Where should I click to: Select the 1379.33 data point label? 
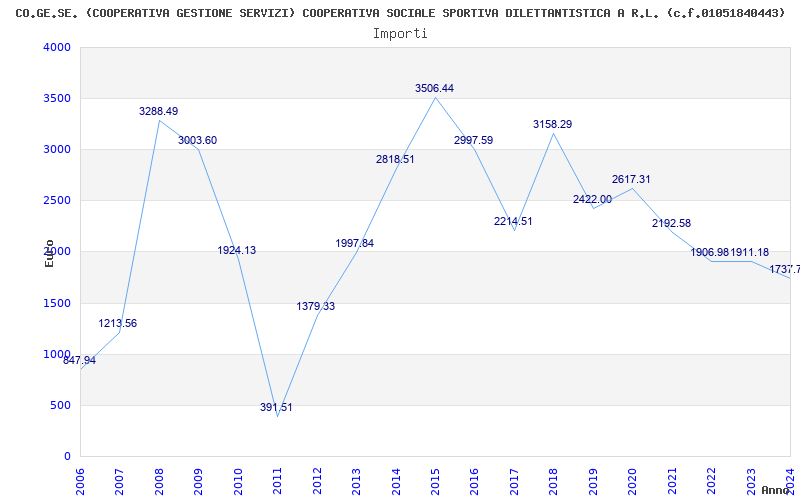pos(316,306)
